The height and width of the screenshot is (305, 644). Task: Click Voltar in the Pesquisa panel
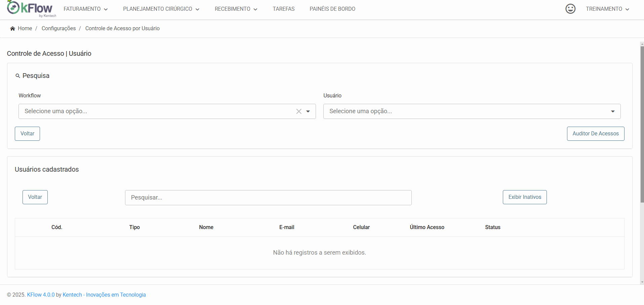coord(27,134)
